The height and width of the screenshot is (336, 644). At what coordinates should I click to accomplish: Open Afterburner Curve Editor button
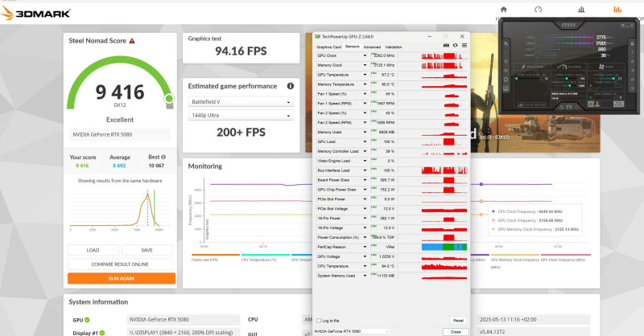point(532,105)
